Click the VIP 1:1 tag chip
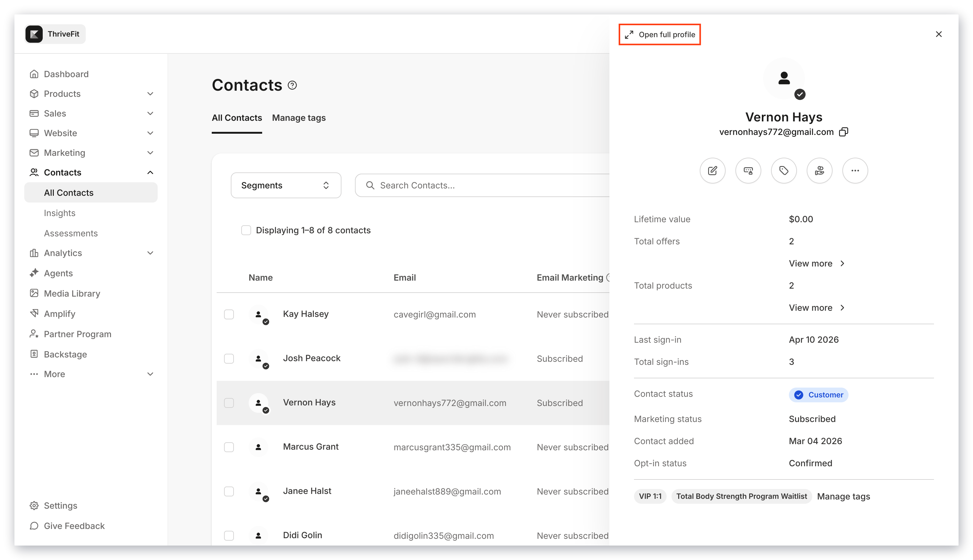Viewport: 973px width, 560px height. point(650,497)
